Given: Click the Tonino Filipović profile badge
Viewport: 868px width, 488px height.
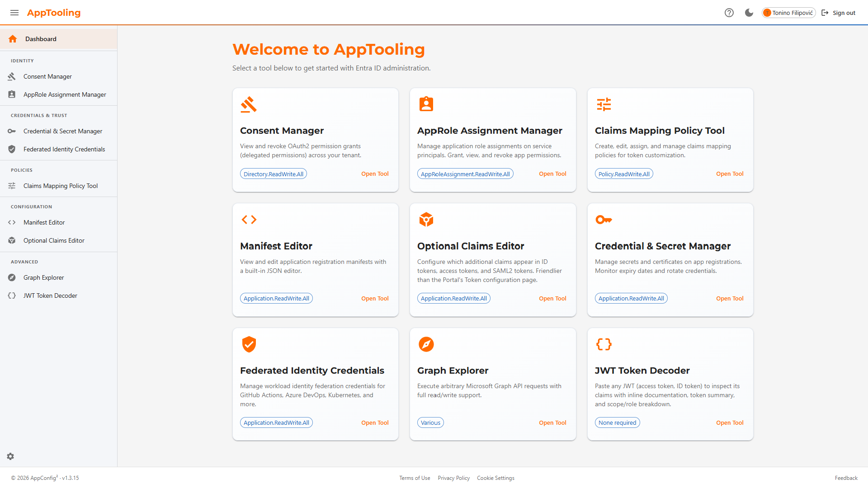Looking at the screenshot, I should click(x=788, y=13).
